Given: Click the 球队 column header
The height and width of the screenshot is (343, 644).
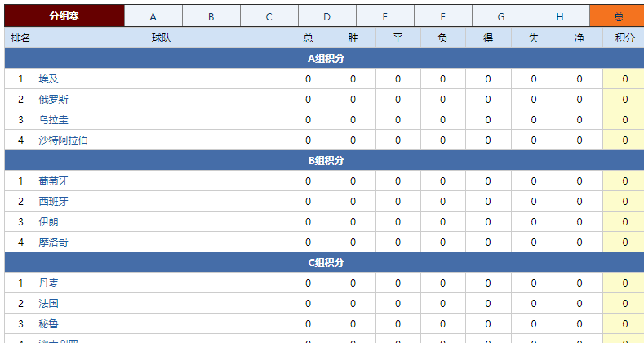Looking at the screenshot, I should coord(162,38).
